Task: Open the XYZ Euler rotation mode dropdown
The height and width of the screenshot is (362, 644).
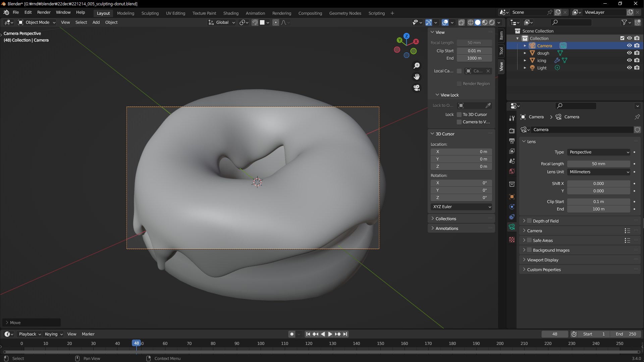Action: pos(461,207)
